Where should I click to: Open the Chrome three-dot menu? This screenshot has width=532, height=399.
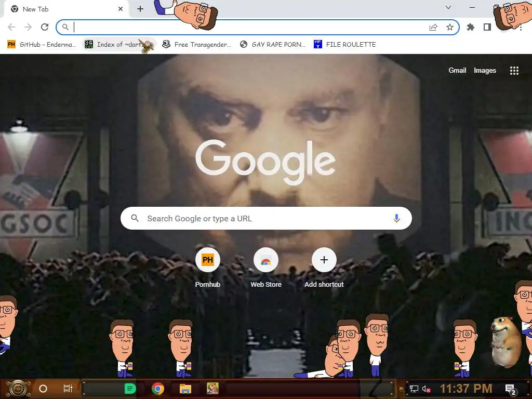[521, 27]
